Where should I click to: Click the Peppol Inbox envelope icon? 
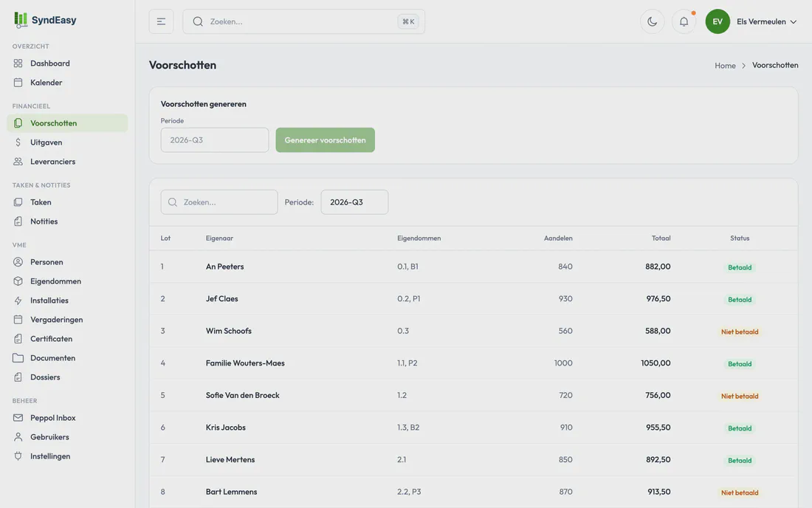[x=18, y=418]
